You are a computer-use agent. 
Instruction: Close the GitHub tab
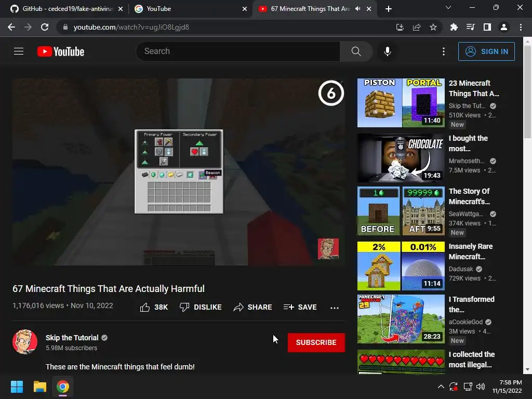point(121,9)
